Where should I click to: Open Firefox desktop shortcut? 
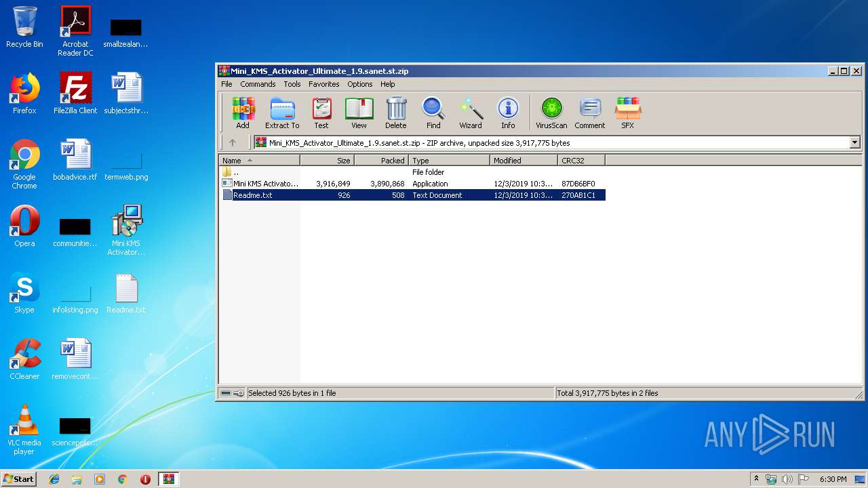click(x=24, y=94)
